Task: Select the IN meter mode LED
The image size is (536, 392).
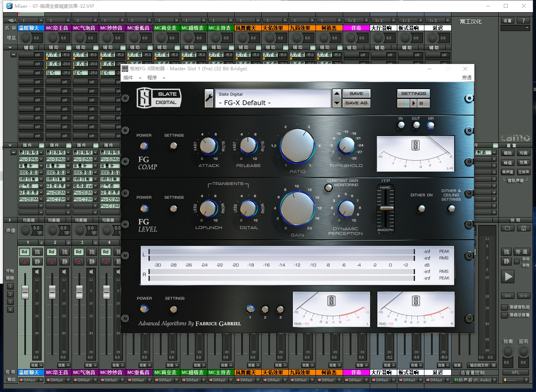Action: pyautogui.click(x=401, y=125)
